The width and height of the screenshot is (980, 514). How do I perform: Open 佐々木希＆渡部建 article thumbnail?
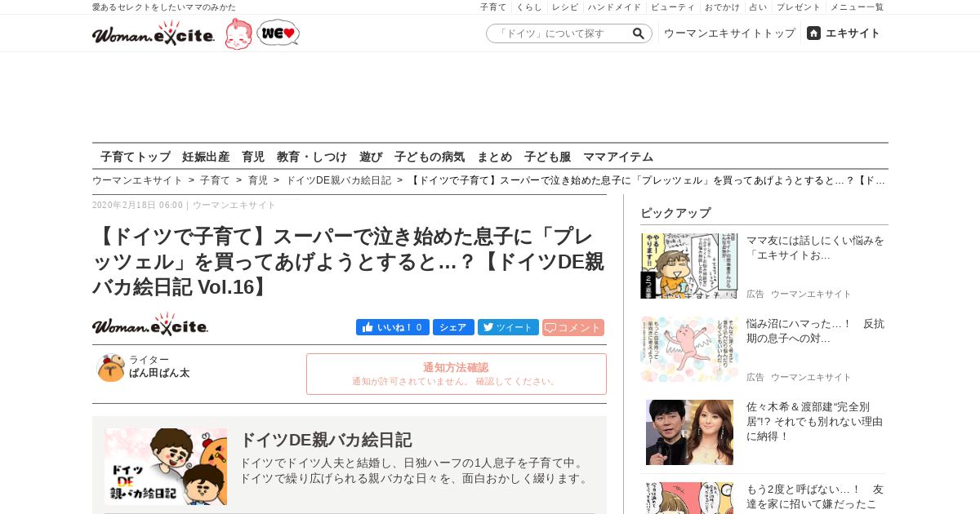click(x=689, y=432)
